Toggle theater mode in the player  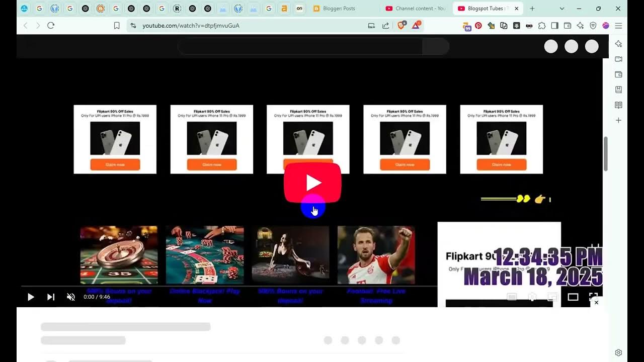(x=573, y=297)
